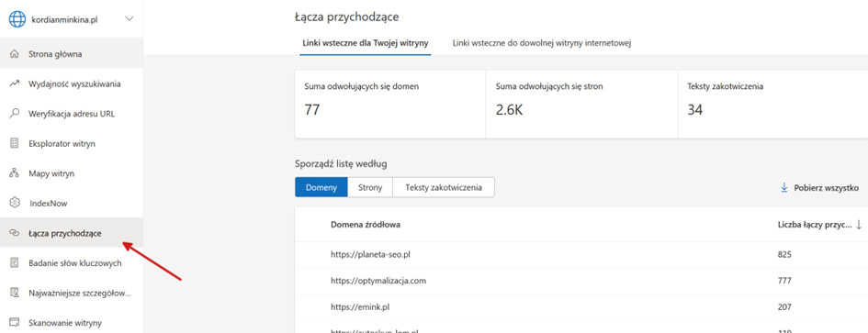Click the Strona główna home icon

tap(15, 54)
